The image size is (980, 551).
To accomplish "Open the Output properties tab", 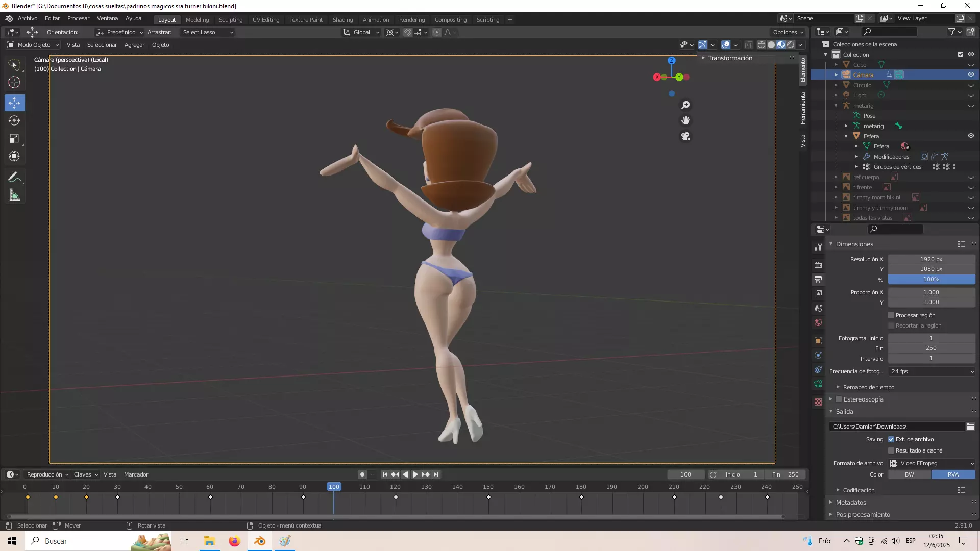I will [818, 280].
